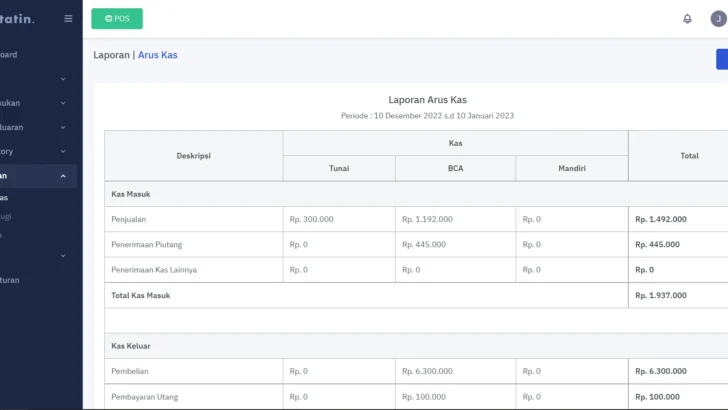Expand the Pemasukan sidebar menu chevron

tap(63, 103)
